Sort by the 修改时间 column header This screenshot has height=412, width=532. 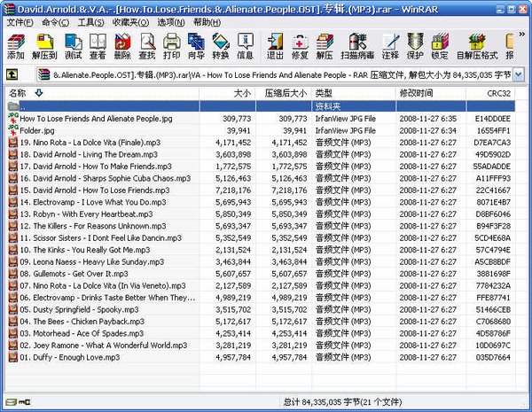click(x=431, y=93)
